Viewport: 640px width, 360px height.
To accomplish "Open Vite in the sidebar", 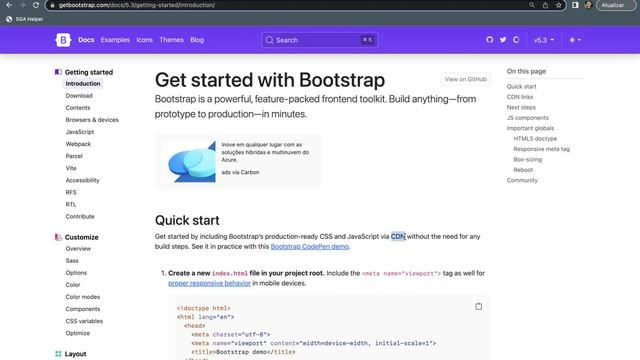I will pos(71,168).
